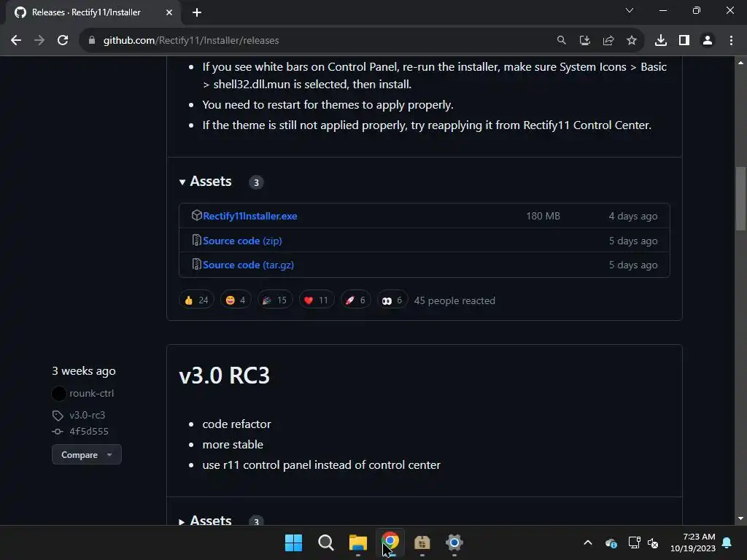This screenshot has height=560, width=747.
Task: Click the muted volume tray icon
Action: (x=653, y=542)
